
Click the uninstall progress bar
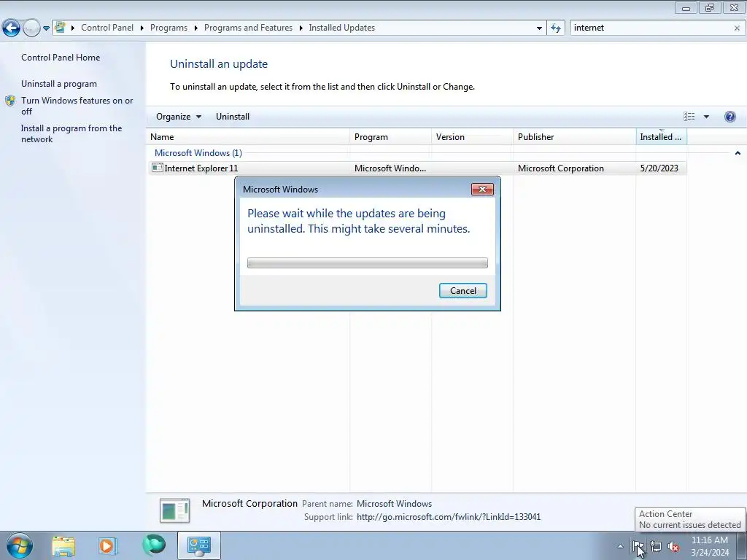coord(368,262)
